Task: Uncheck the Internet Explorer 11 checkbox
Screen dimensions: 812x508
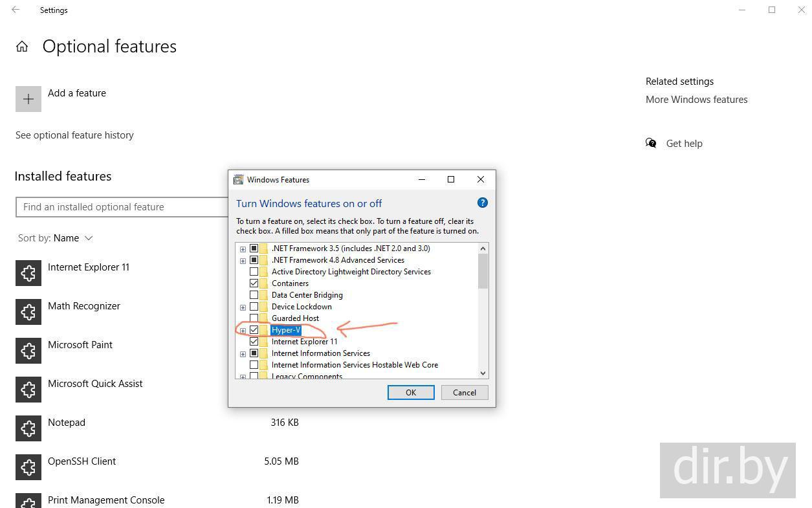Action: (254, 342)
